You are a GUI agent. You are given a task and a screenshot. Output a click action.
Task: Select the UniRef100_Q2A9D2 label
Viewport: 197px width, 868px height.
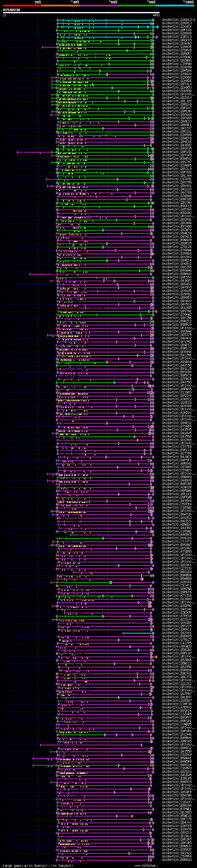pos(176,78)
